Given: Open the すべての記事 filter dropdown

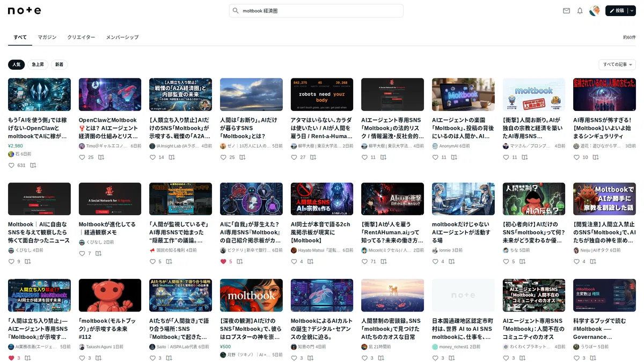Looking at the screenshot, I should (x=617, y=64).
